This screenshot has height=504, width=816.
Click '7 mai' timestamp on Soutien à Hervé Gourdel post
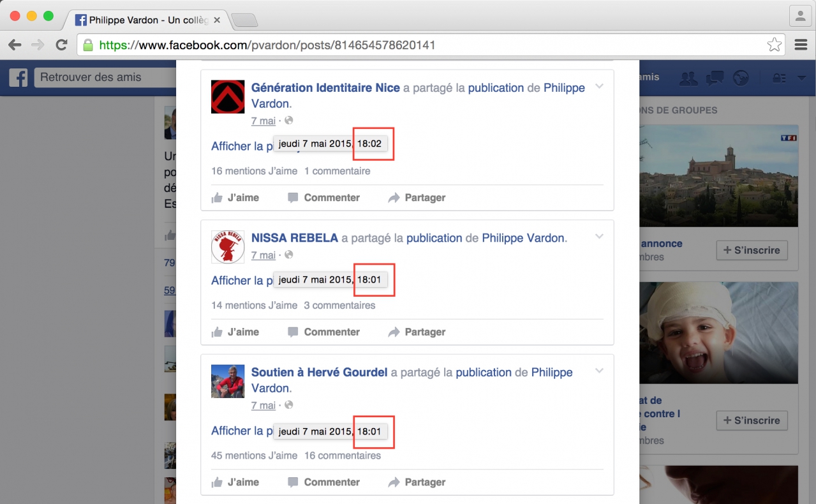tap(263, 405)
